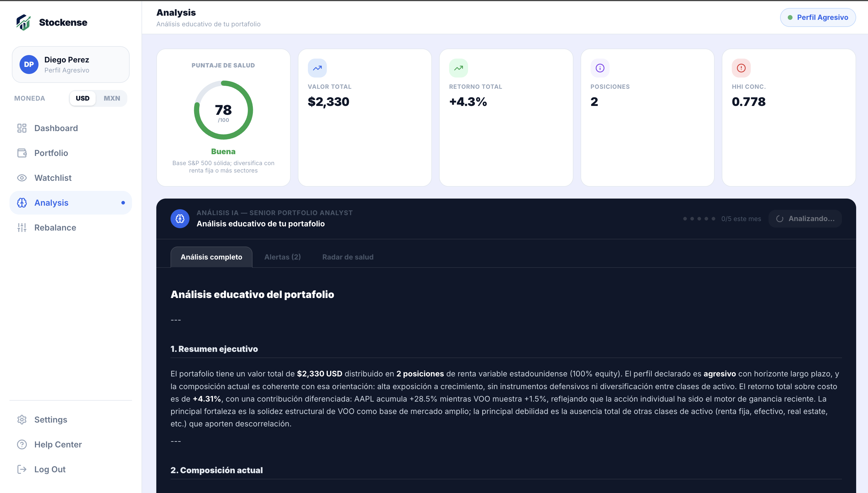Open the Diego Perez profile card
The image size is (868, 493).
click(x=71, y=64)
